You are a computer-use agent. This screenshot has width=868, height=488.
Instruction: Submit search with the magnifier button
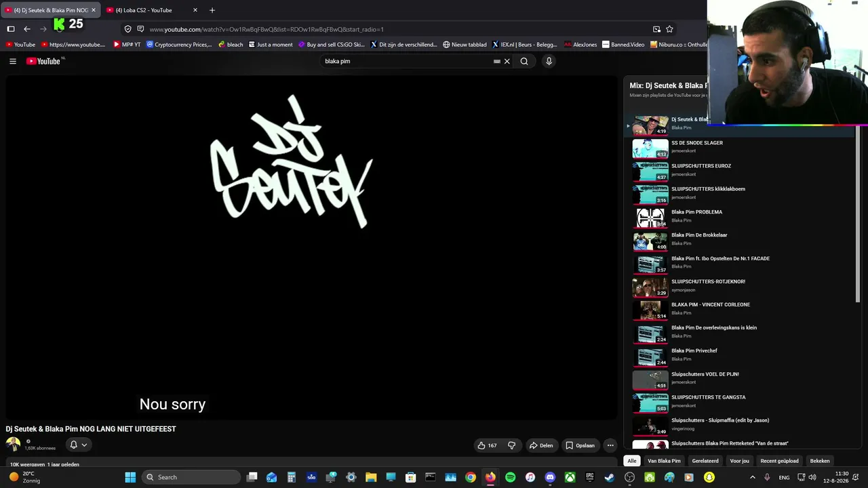pyautogui.click(x=524, y=61)
